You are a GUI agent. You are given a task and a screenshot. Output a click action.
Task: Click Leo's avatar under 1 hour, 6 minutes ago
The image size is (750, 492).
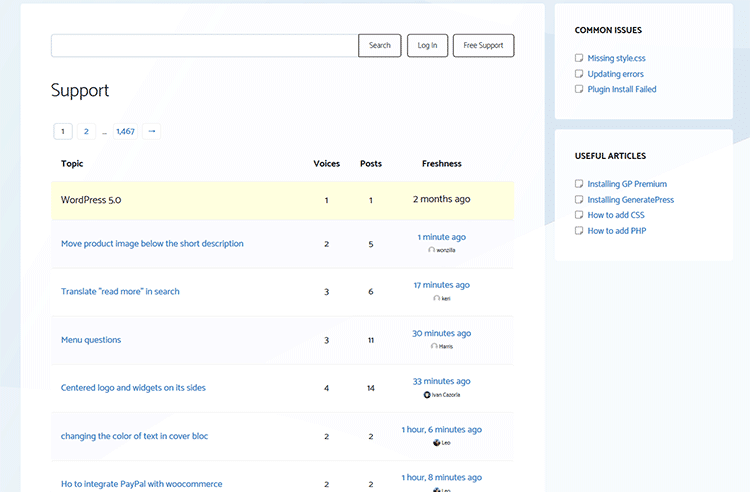436,443
